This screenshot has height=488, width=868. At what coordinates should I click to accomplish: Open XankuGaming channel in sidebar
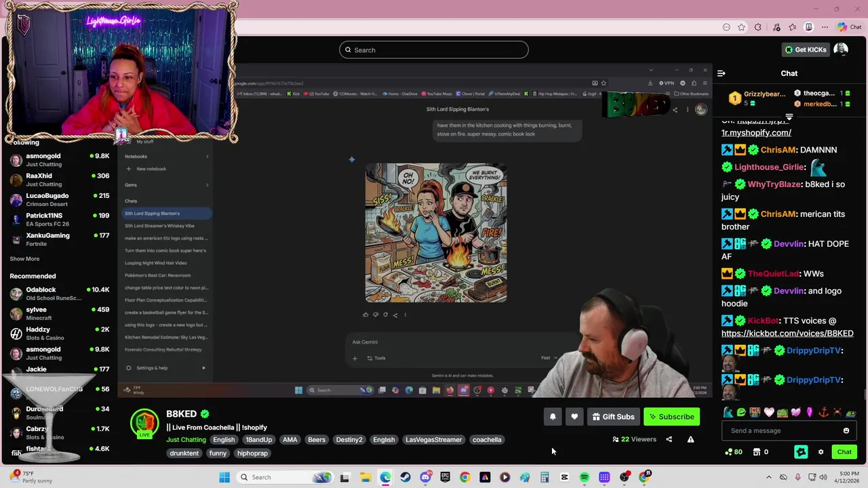click(60, 239)
